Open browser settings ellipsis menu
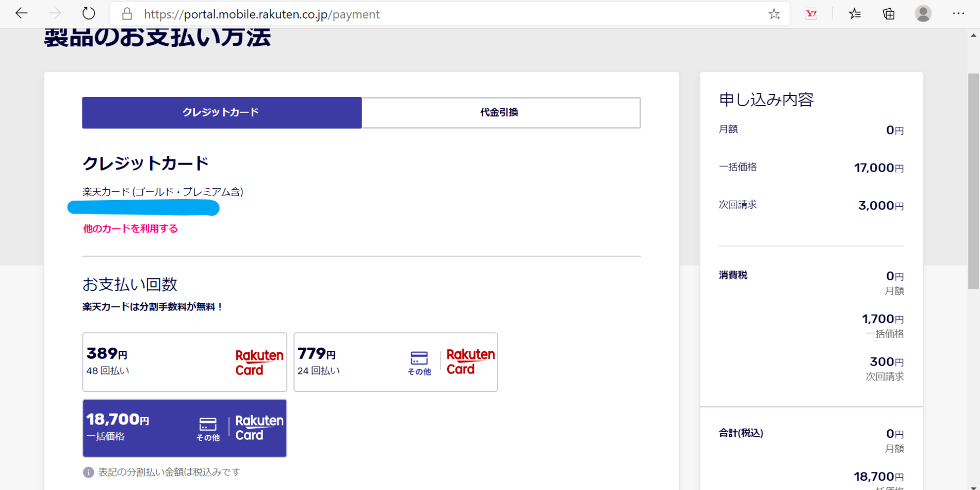 tap(958, 14)
